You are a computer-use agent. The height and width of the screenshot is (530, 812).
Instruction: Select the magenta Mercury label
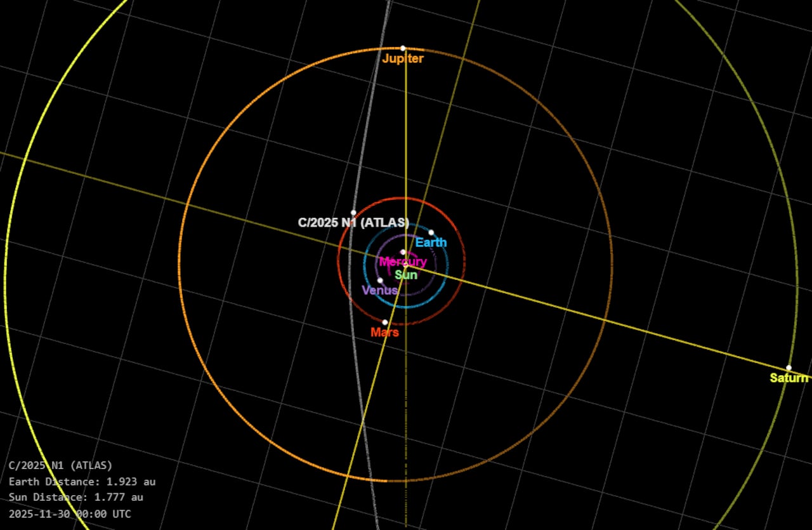(x=403, y=262)
